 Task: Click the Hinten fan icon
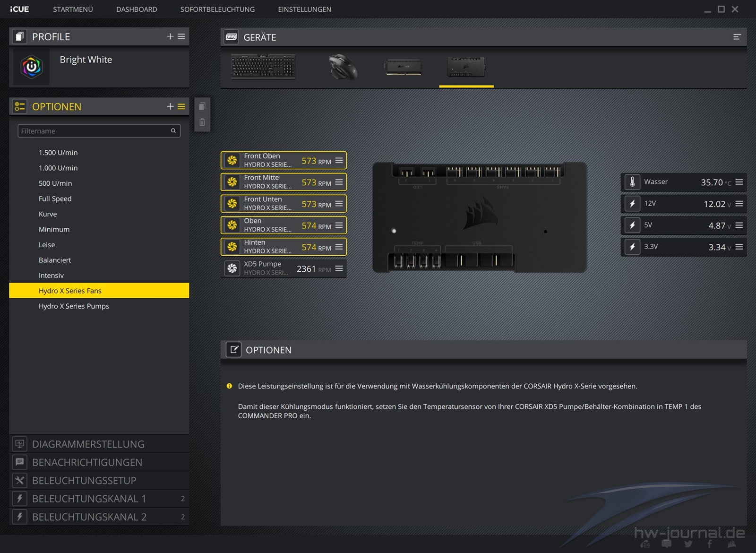tap(232, 247)
